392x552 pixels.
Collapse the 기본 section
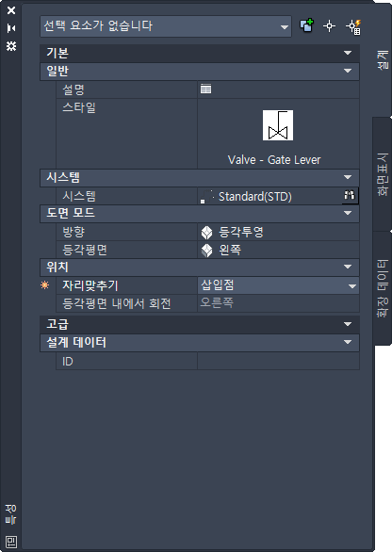(x=200, y=53)
